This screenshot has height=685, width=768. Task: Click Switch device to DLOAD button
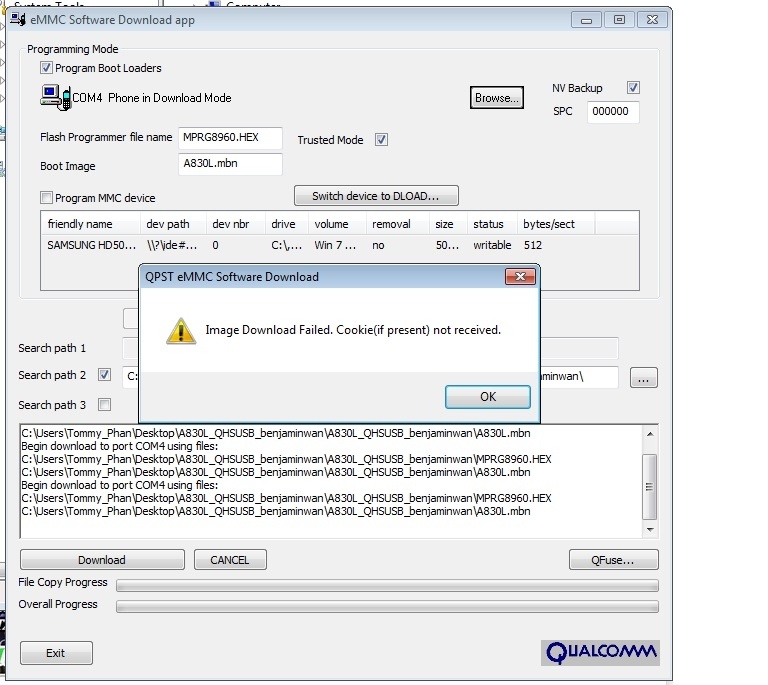376,196
